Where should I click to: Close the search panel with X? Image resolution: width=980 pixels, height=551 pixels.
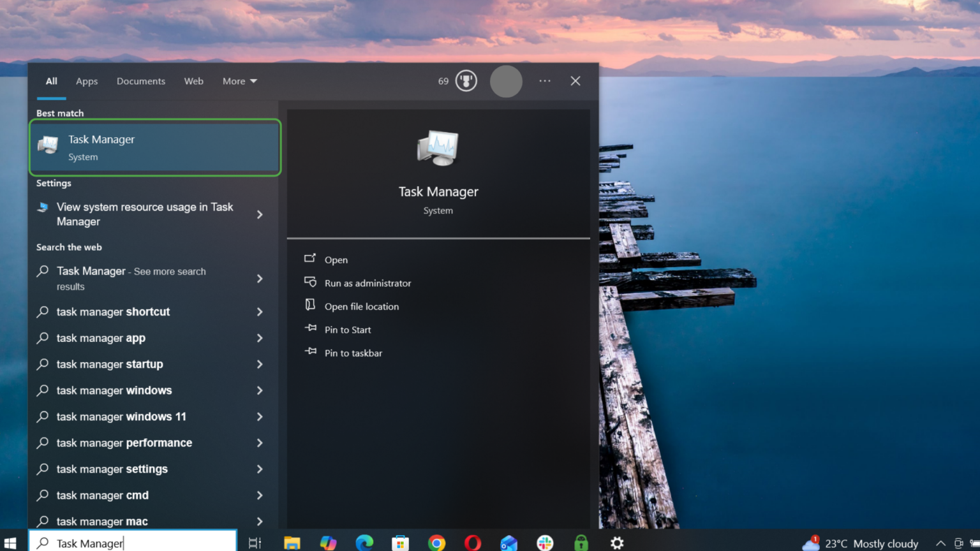(575, 81)
